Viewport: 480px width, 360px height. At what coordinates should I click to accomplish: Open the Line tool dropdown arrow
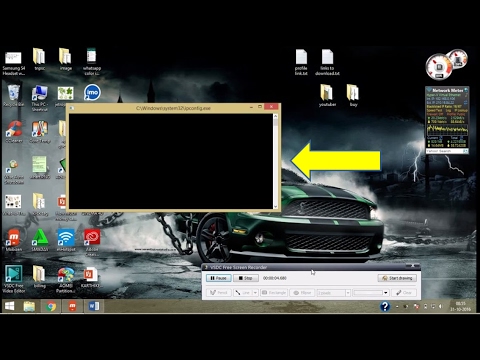[x=255, y=292]
